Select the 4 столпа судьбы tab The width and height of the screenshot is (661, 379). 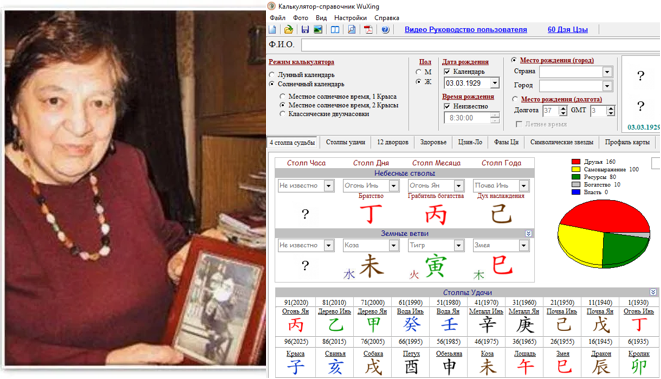click(293, 142)
